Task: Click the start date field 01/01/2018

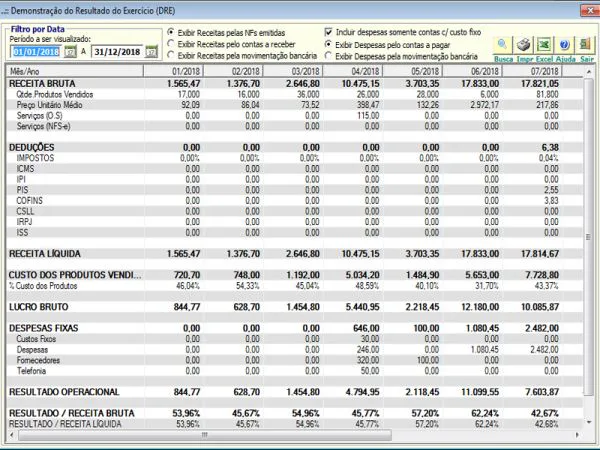Action: (36, 52)
